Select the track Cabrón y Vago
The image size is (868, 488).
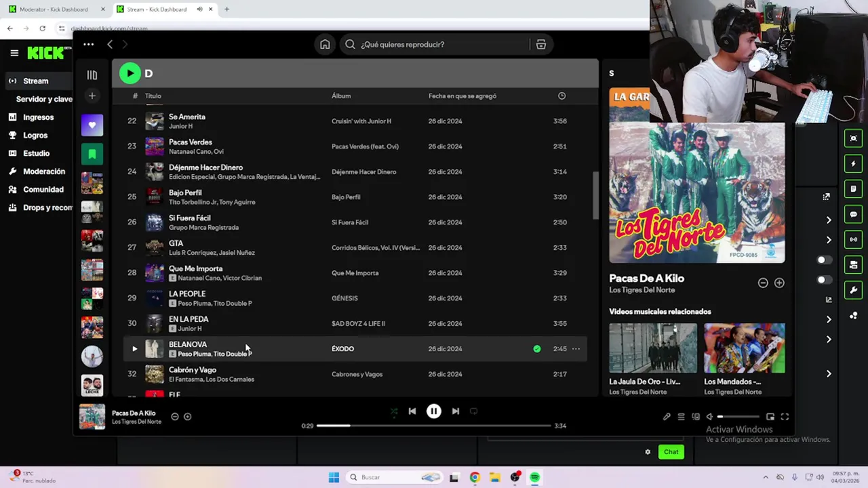pyautogui.click(x=193, y=369)
